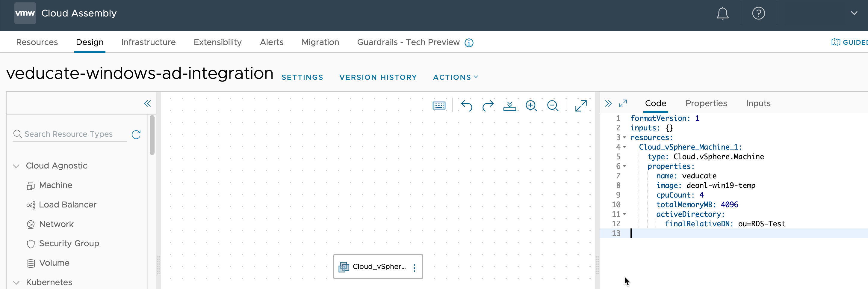Zoom out on the canvas

point(553,106)
